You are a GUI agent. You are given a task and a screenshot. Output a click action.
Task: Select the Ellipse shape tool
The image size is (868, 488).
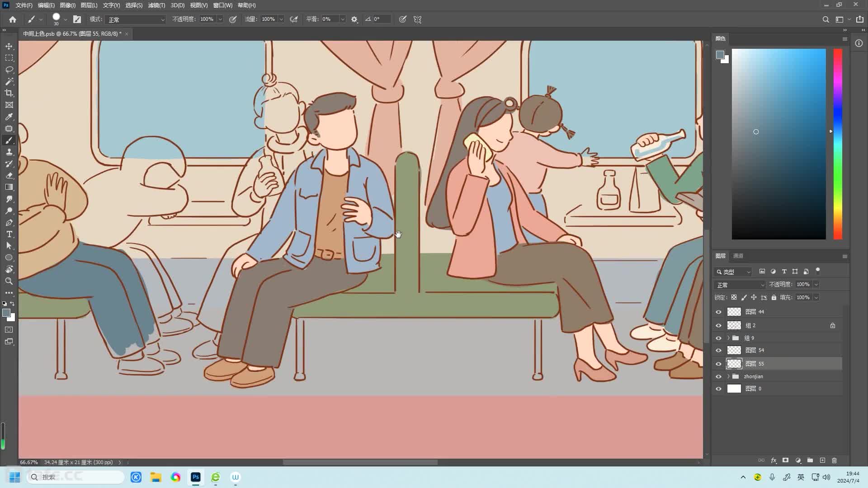point(9,258)
